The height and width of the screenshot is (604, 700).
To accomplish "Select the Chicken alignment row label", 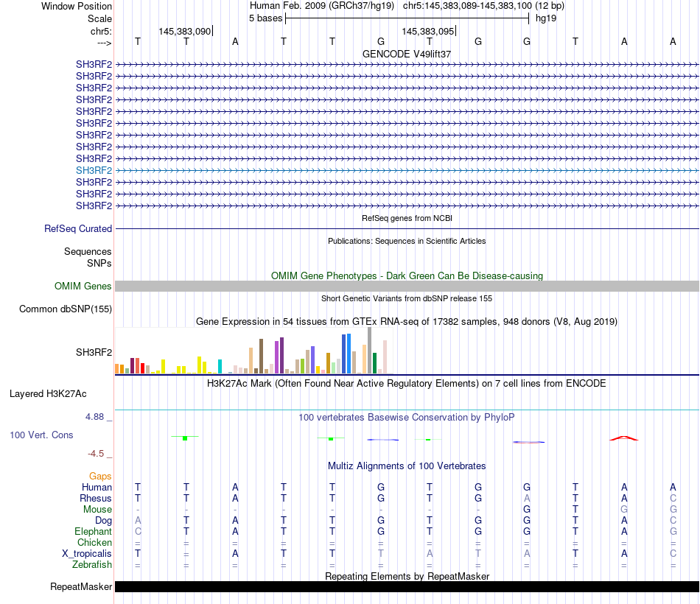I will (x=94, y=542).
